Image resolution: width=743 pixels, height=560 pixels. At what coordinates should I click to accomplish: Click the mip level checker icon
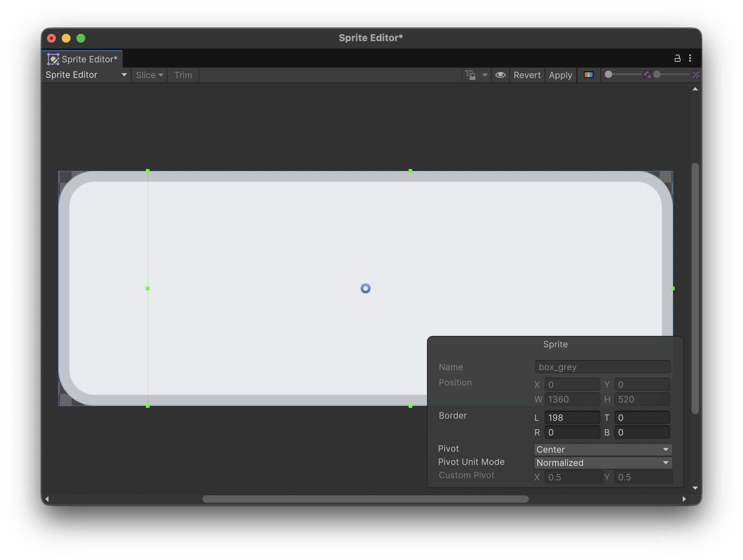[x=696, y=75]
